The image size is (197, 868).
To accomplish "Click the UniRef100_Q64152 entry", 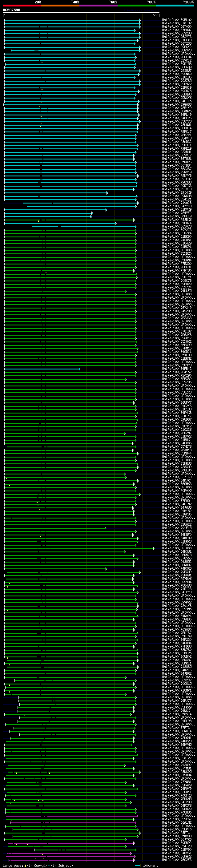I will pyautogui.click(x=177, y=372).
